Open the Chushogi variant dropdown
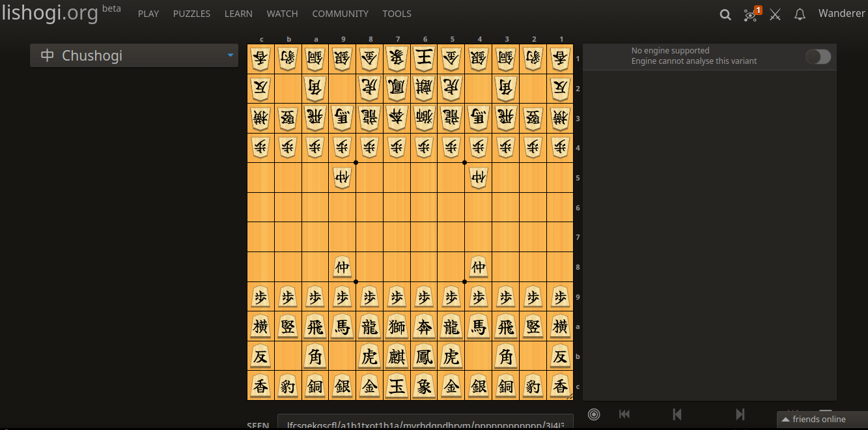 (134, 55)
